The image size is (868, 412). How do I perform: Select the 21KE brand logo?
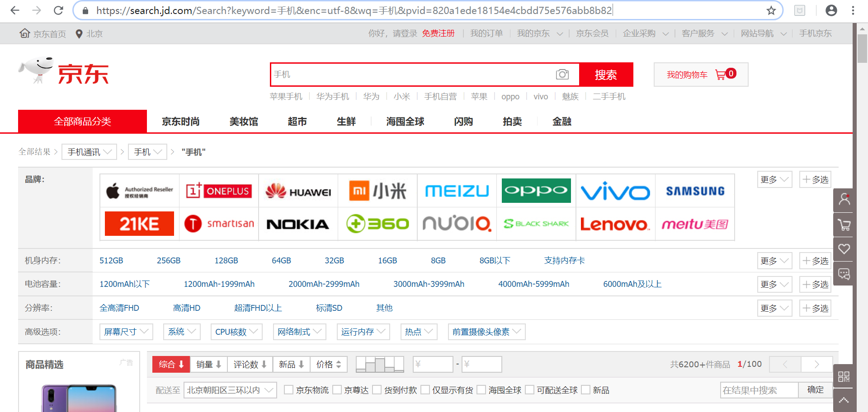[x=140, y=224]
